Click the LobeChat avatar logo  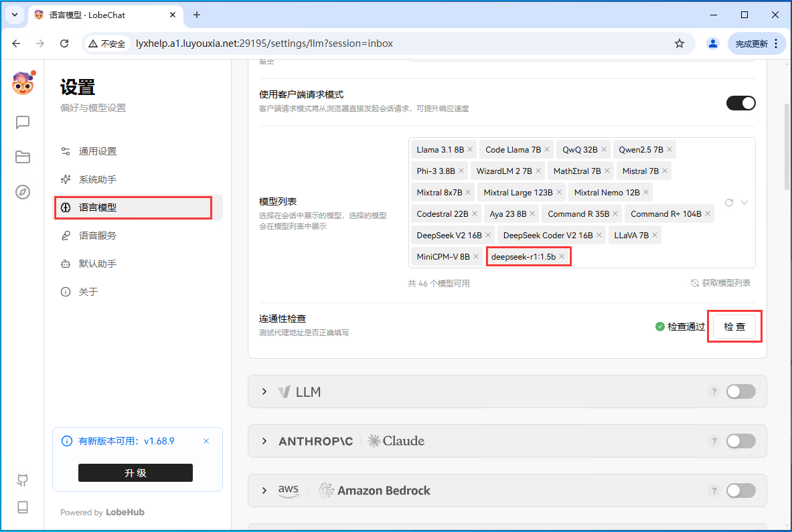23,83
